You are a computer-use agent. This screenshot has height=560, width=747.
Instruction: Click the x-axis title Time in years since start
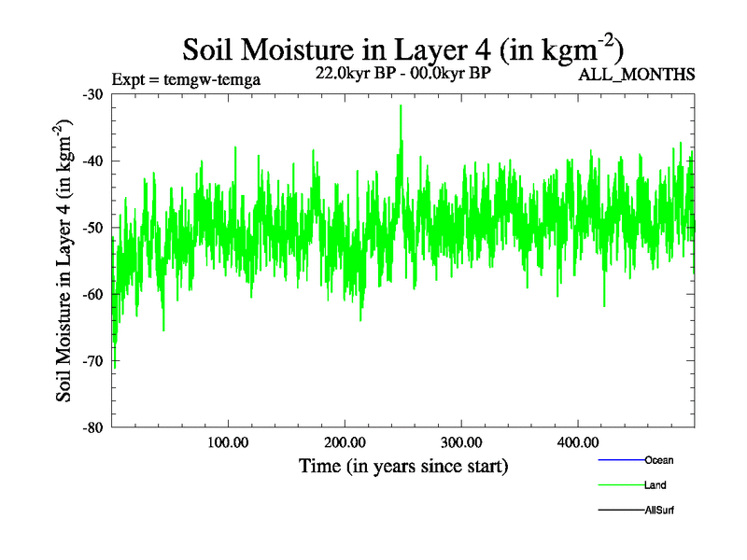coord(403,465)
